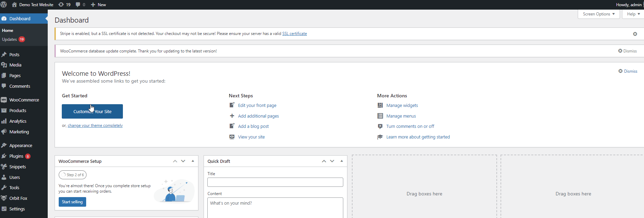
Task: Move WooCommerce Setup box up
Action: pos(175,161)
